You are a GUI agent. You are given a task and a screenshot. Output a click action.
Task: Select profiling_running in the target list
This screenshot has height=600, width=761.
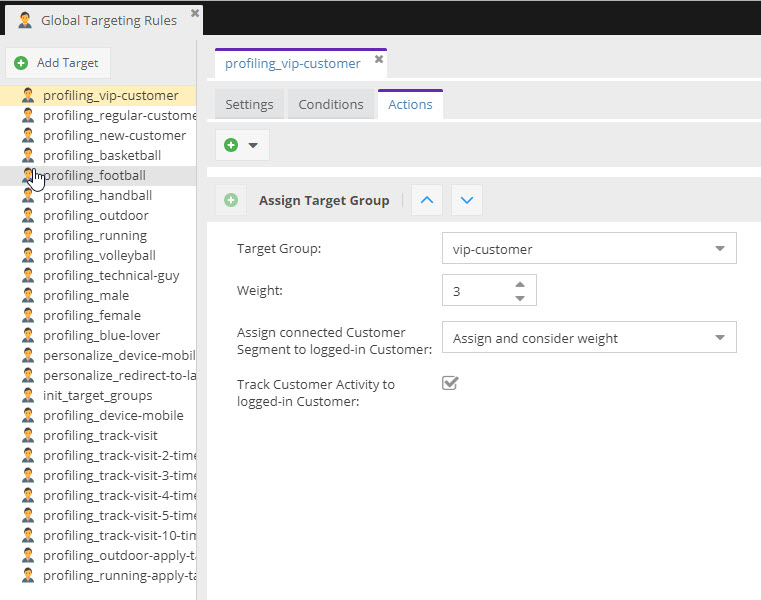95,236
